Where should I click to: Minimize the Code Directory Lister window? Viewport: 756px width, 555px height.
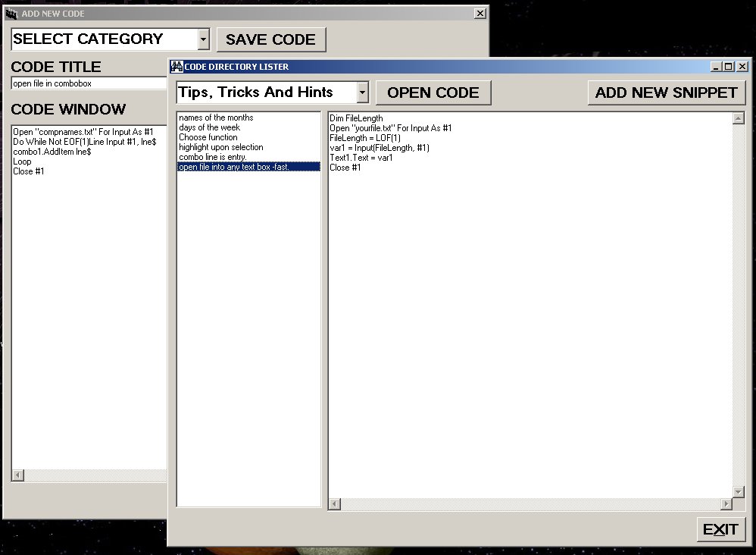click(x=716, y=67)
